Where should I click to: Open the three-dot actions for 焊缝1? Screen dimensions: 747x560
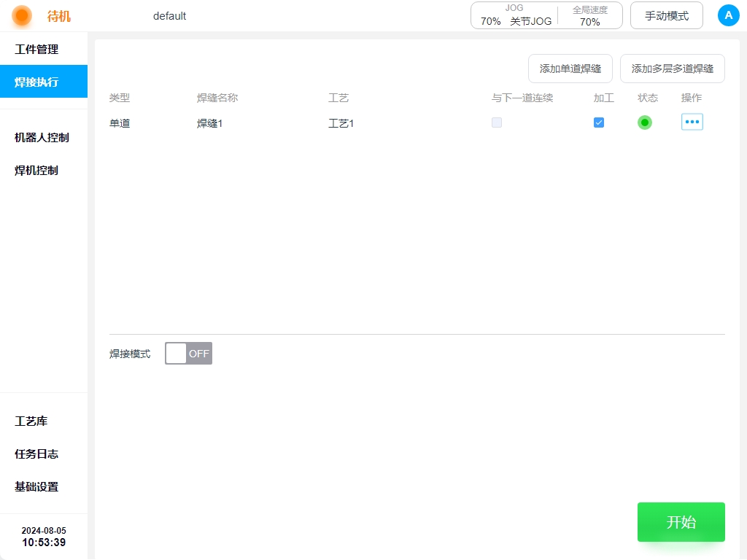(692, 122)
